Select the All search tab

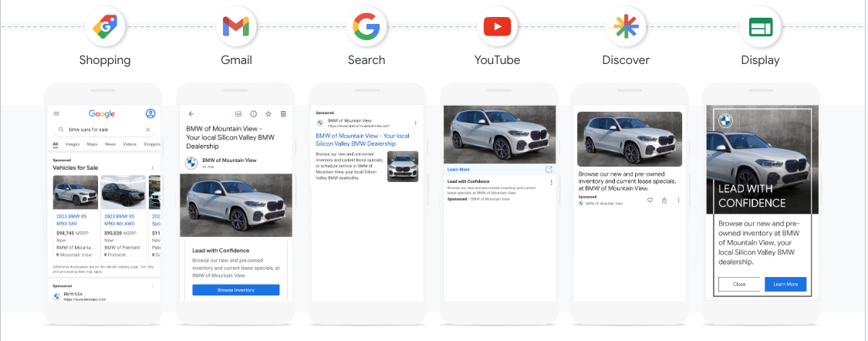coord(56,144)
